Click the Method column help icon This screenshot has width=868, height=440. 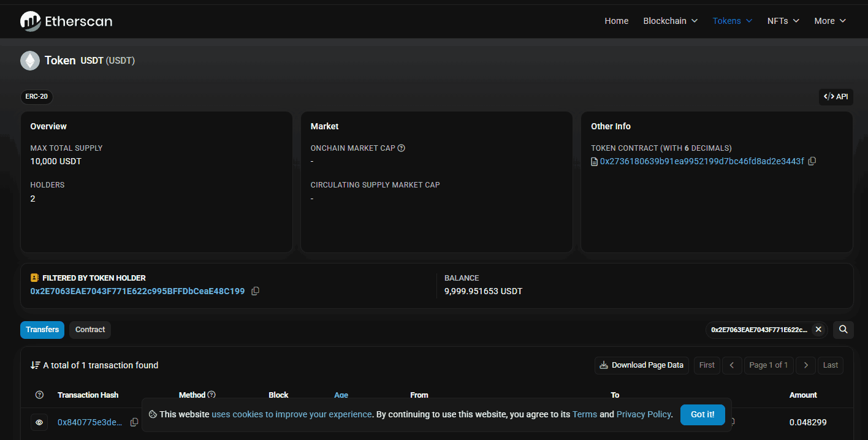pyautogui.click(x=211, y=395)
